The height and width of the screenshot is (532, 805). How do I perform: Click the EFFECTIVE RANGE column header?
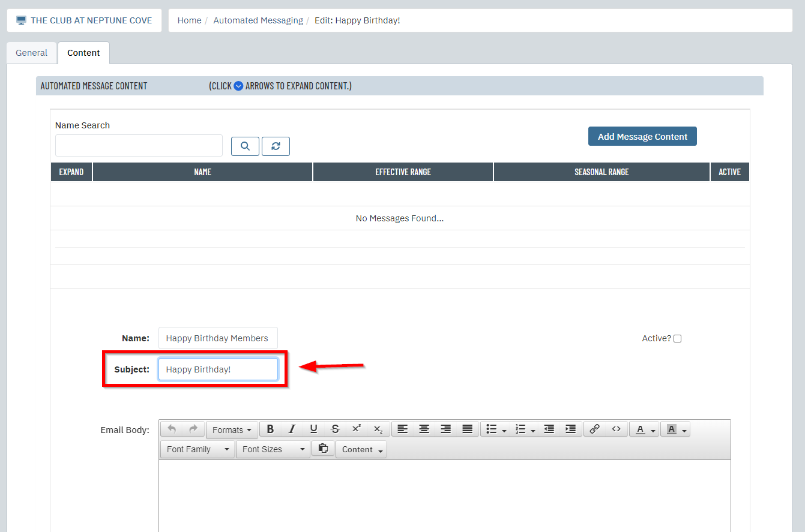(x=403, y=172)
